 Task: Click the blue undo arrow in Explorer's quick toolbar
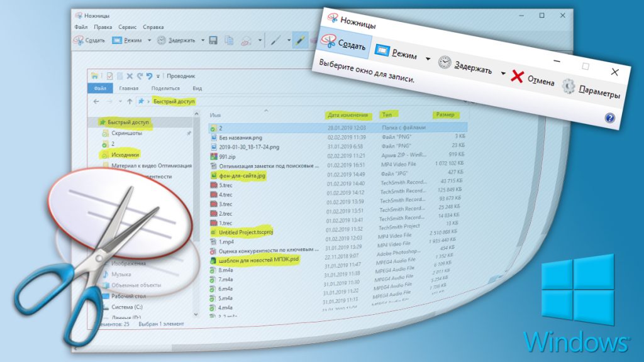[149, 76]
